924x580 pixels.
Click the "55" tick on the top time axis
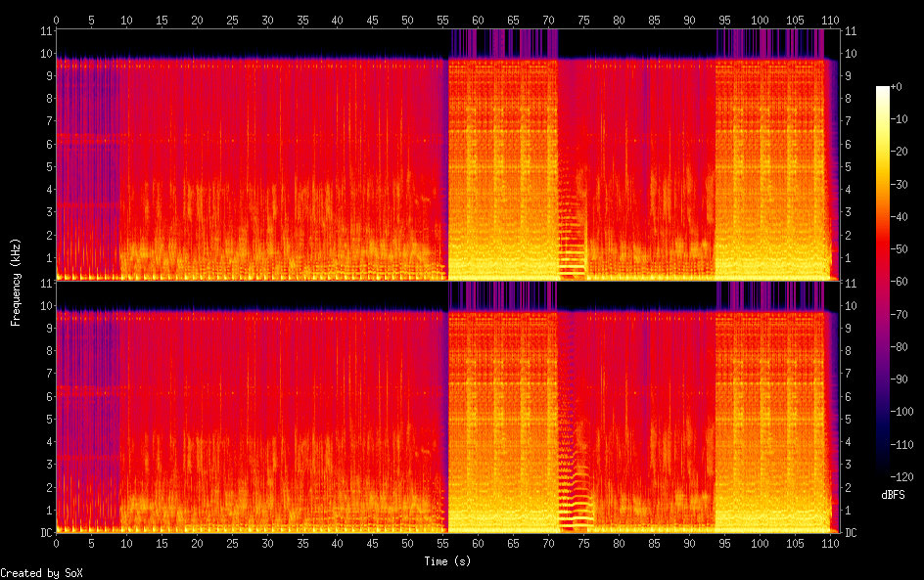[x=442, y=20]
